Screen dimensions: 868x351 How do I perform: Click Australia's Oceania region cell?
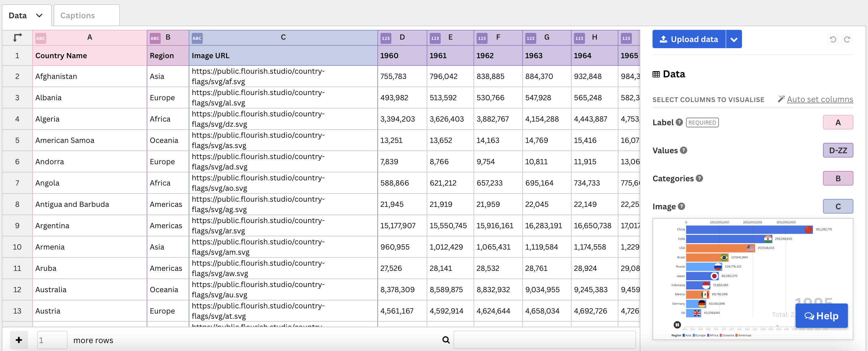168,290
